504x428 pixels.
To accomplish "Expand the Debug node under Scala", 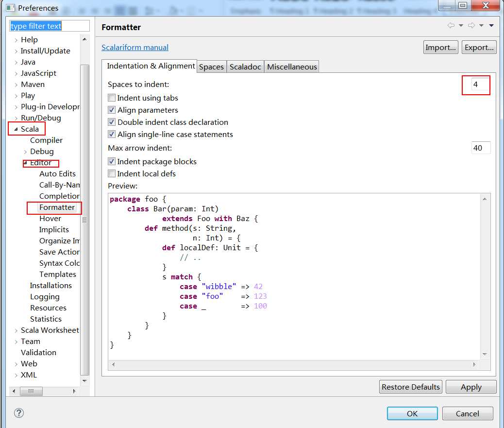I will (x=25, y=152).
